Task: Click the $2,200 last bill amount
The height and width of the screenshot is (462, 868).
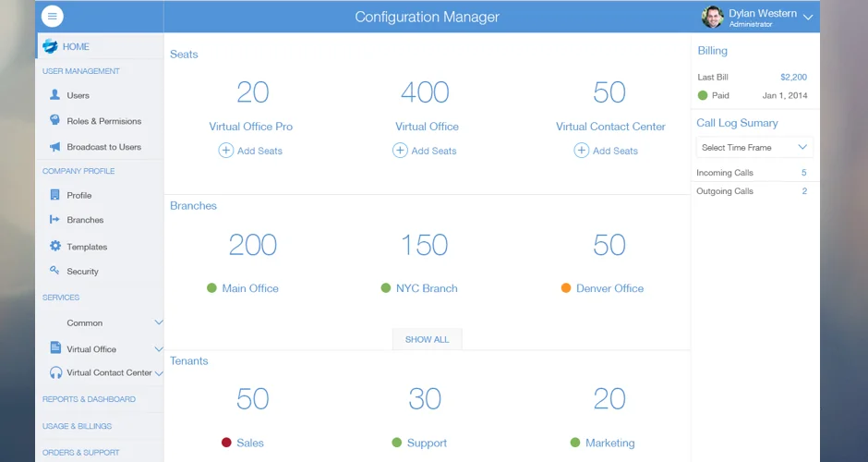Action: coord(793,77)
